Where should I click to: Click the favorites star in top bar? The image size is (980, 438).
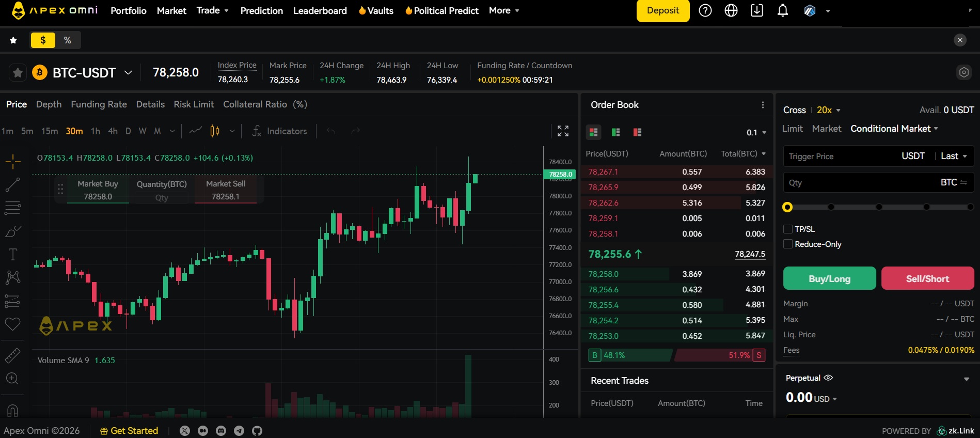(x=13, y=40)
